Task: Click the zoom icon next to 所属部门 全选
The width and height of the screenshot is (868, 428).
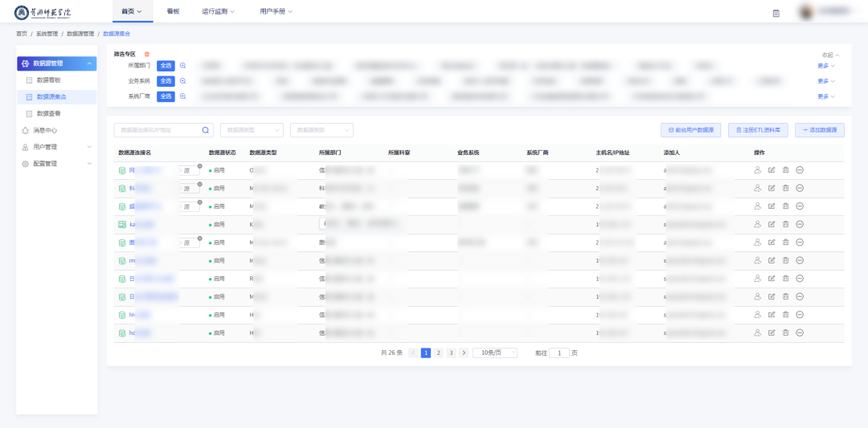Action: 182,66
